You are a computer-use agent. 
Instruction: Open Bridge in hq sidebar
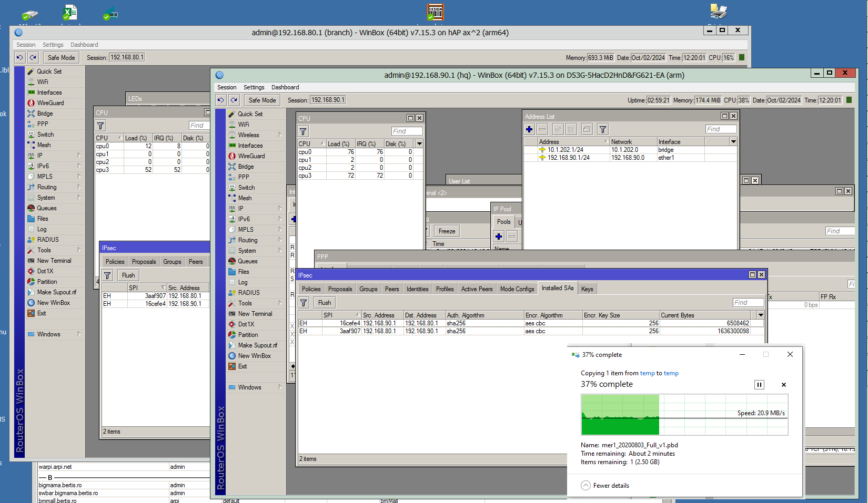(x=246, y=167)
